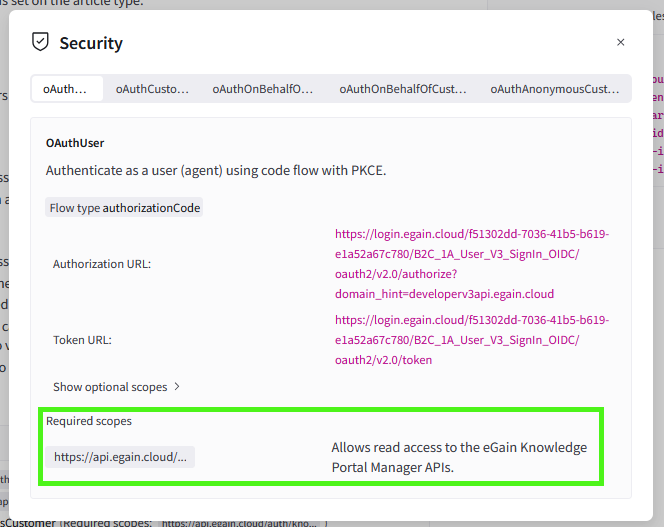Close the Security dialog
The height and width of the screenshot is (527, 664).
click(620, 42)
